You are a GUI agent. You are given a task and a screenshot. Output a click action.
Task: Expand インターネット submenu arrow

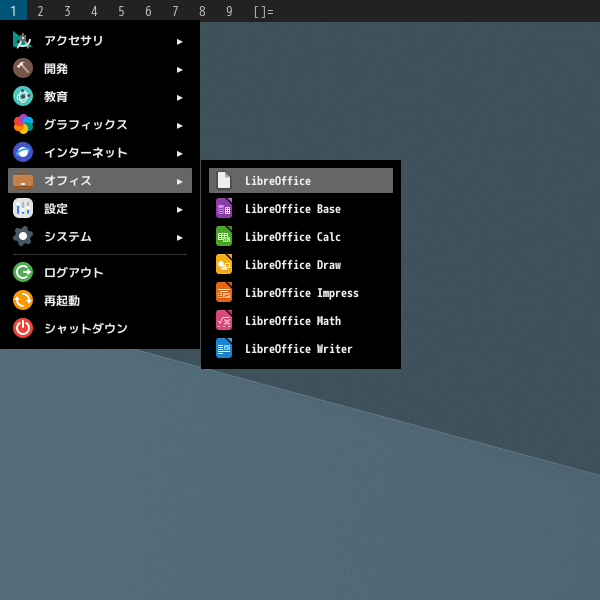[x=179, y=153]
